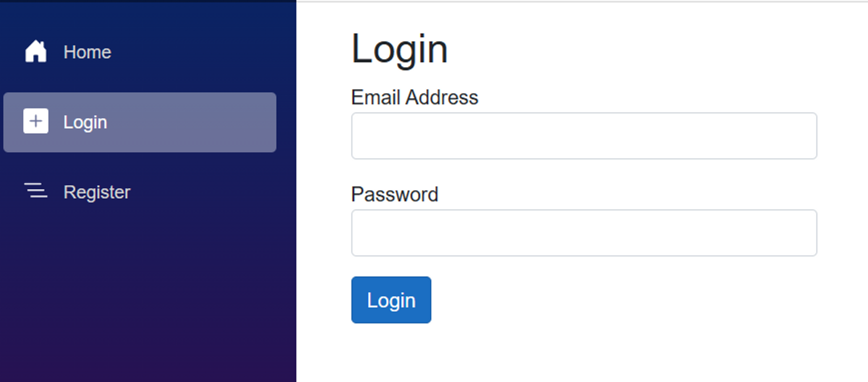This screenshot has height=382, width=868.
Task: Click the top border line above heading
Action: (582, 1)
